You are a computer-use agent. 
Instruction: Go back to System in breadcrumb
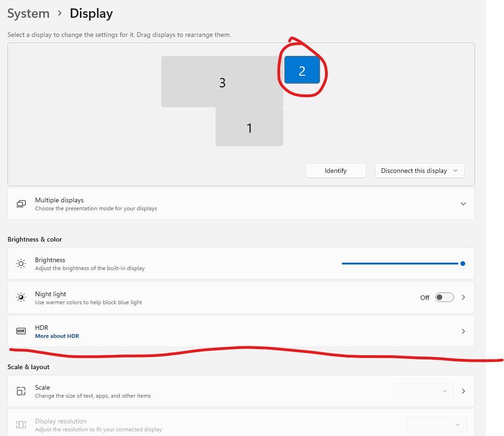(28, 14)
